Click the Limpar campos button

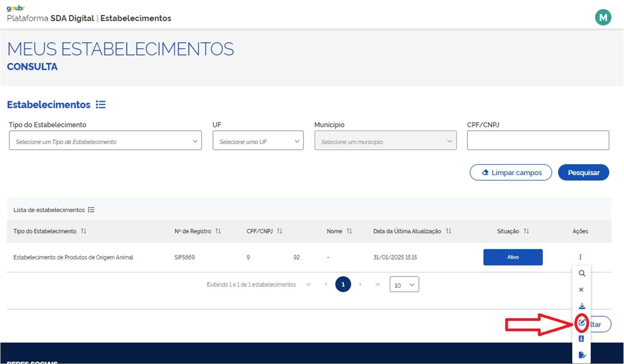(x=511, y=173)
